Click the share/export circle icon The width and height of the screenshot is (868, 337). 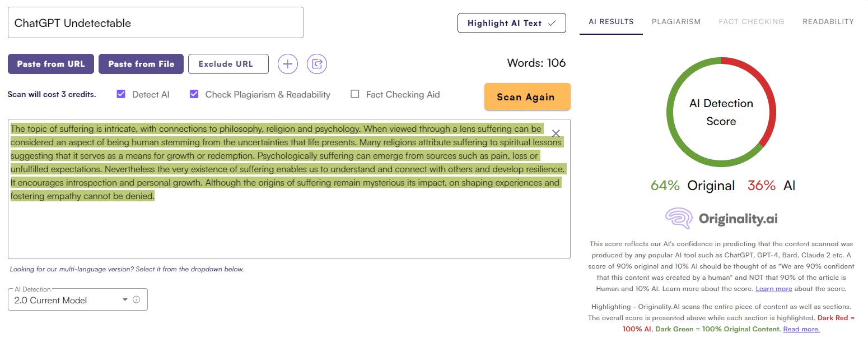tap(317, 64)
